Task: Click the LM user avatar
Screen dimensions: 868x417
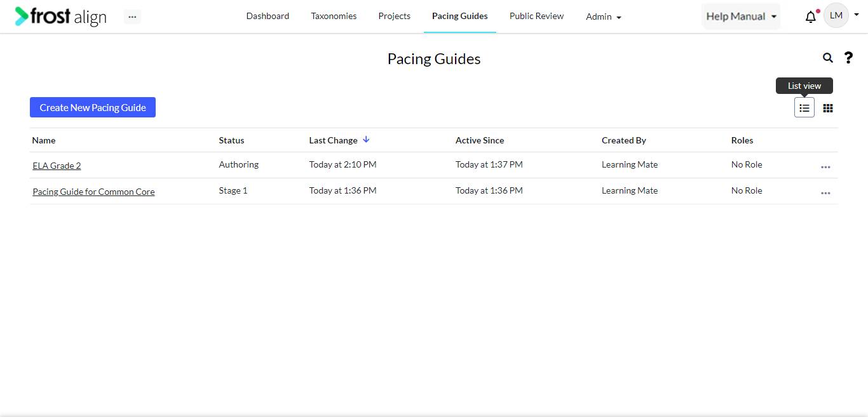Action: (836, 16)
